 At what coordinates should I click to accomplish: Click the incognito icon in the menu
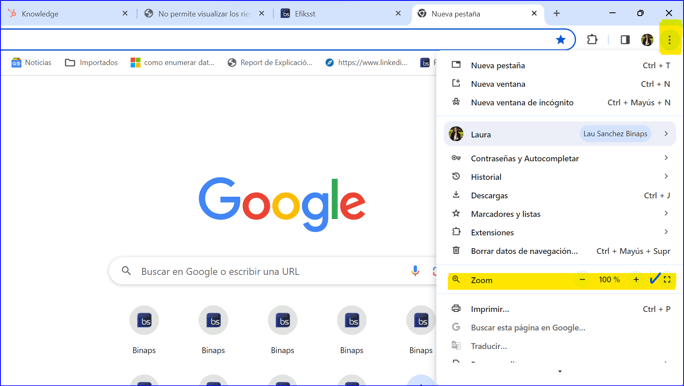click(456, 102)
